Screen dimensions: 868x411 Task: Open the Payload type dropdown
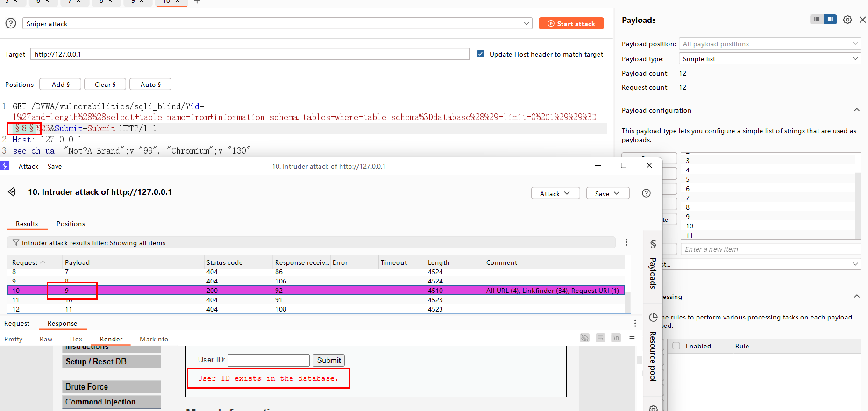click(x=769, y=59)
